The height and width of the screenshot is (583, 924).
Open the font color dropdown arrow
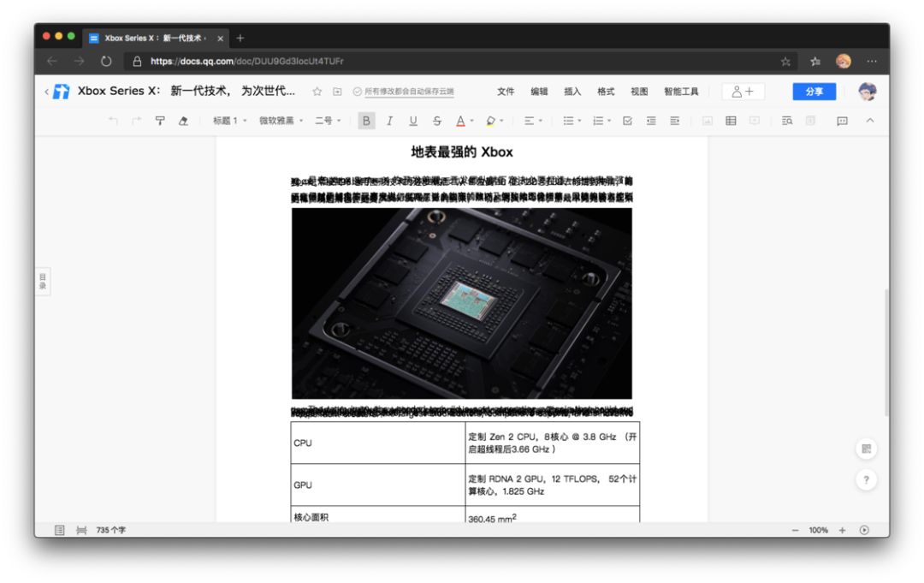(472, 121)
